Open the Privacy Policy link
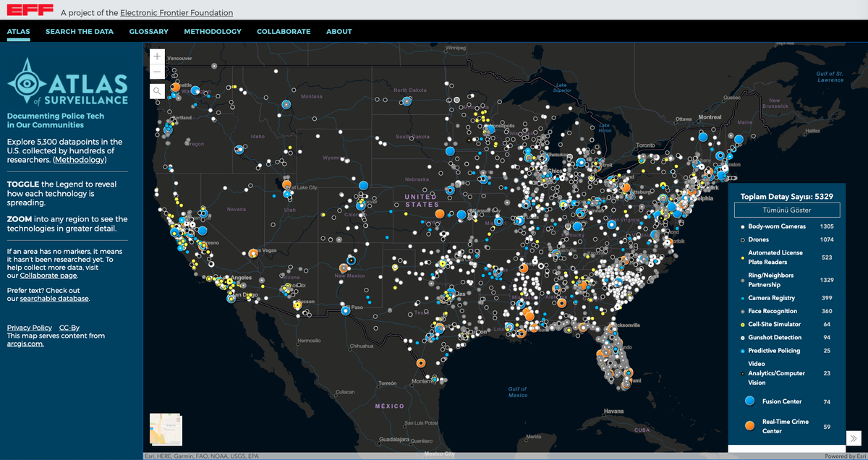The image size is (868, 460). click(30, 328)
